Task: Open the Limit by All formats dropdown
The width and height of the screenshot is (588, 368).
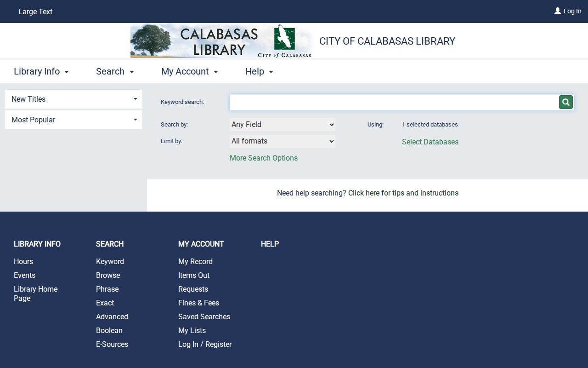Action: 283,141
